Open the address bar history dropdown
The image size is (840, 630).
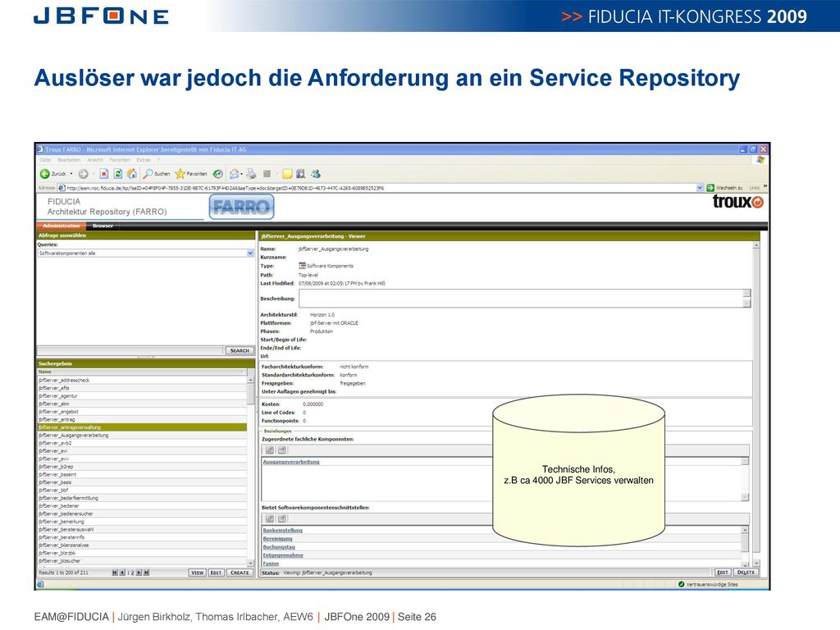[700, 188]
